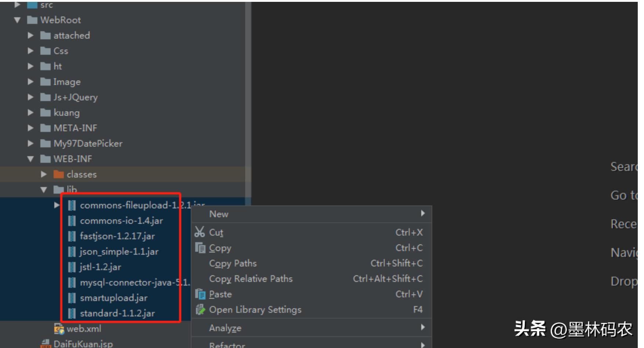Select the classes folder label
Viewport: 644px width, 348px height.
pyautogui.click(x=82, y=174)
